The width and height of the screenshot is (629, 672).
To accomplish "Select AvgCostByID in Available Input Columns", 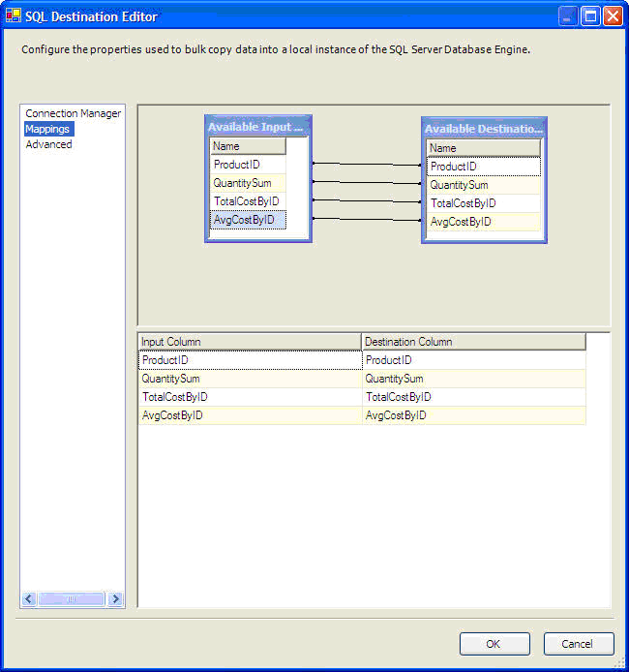I will [248, 220].
